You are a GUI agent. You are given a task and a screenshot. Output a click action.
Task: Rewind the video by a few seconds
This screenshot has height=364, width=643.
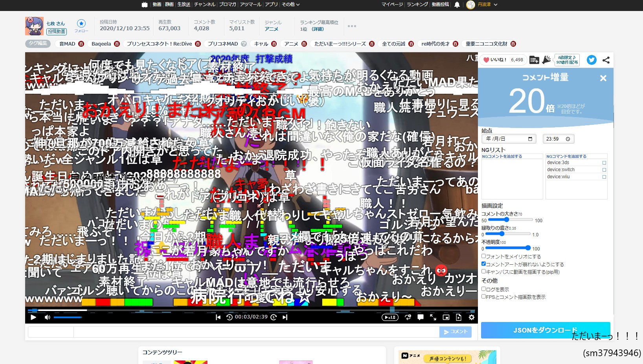[x=230, y=317]
